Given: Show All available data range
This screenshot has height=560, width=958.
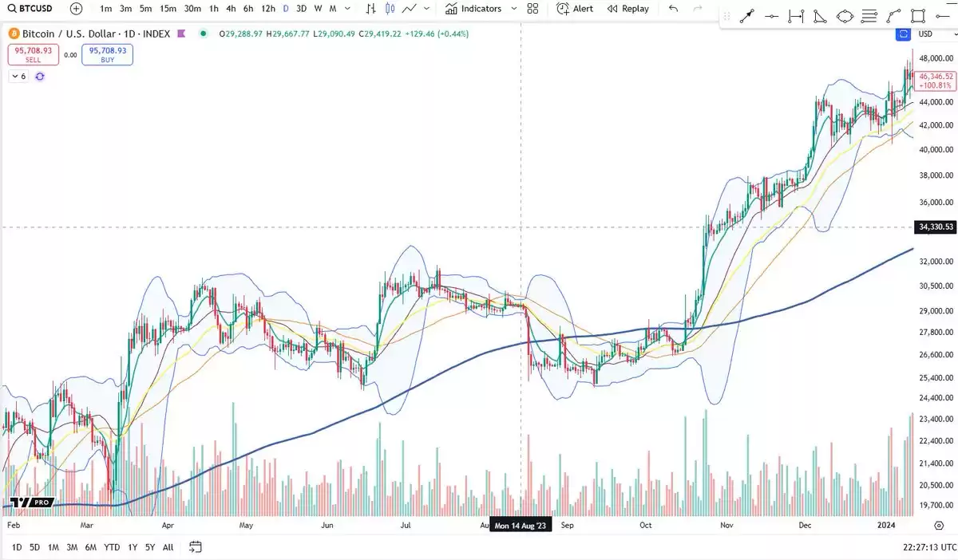Looking at the screenshot, I should click(x=168, y=547).
